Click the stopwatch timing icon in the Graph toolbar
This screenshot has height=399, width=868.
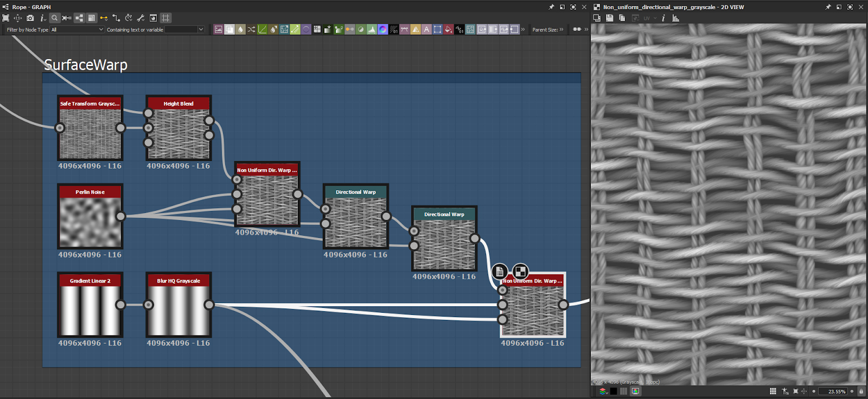coord(129,18)
